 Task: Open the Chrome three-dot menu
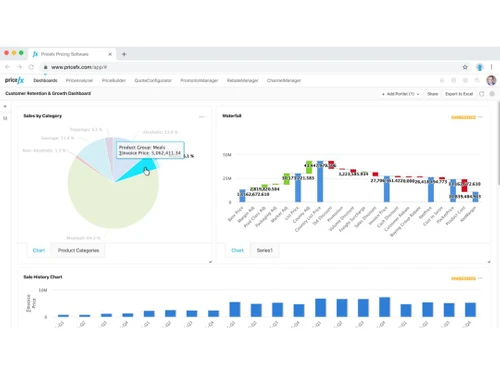pos(491,67)
